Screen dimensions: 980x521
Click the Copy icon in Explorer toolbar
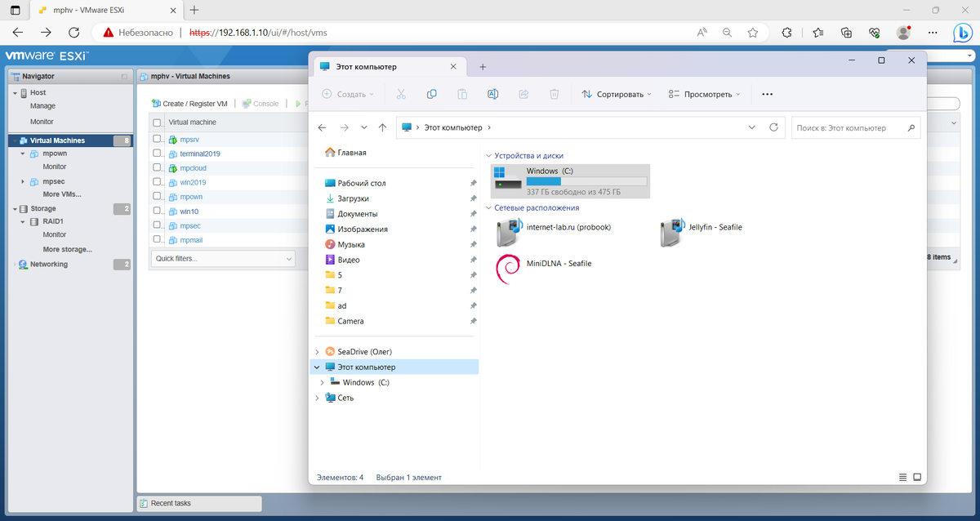(x=432, y=94)
